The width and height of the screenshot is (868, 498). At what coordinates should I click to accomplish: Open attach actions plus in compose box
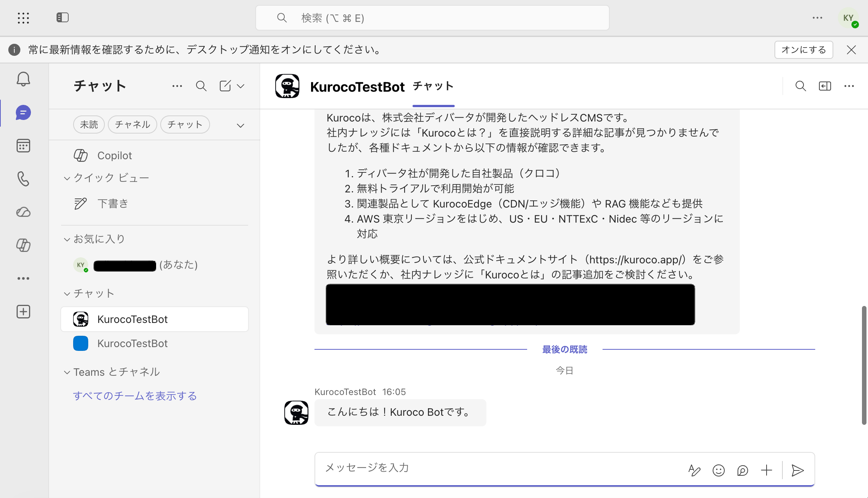click(767, 470)
